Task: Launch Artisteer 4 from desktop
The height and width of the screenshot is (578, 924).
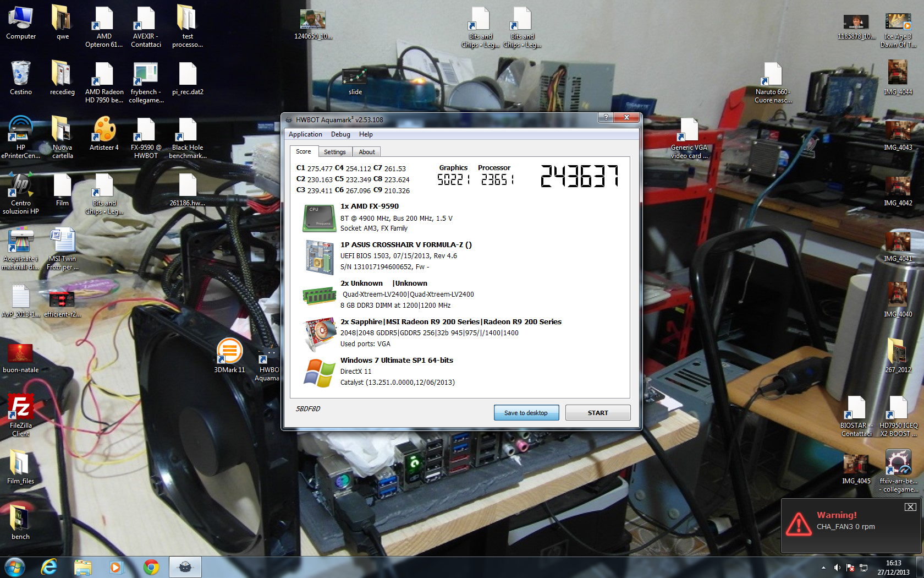Action: pyautogui.click(x=104, y=133)
